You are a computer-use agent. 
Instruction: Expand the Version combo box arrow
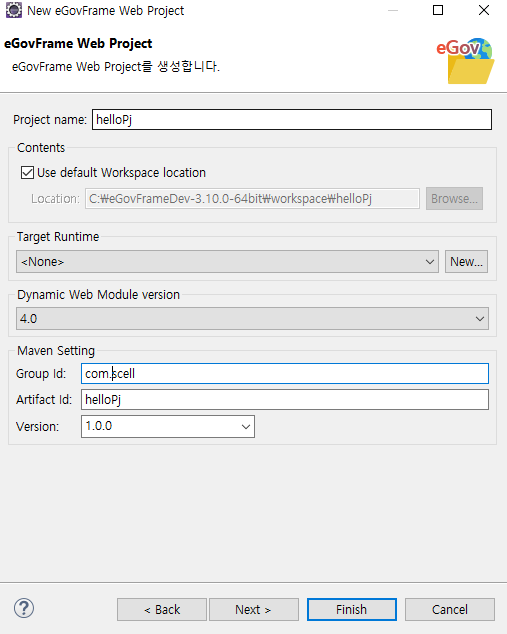(x=245, y=427)
